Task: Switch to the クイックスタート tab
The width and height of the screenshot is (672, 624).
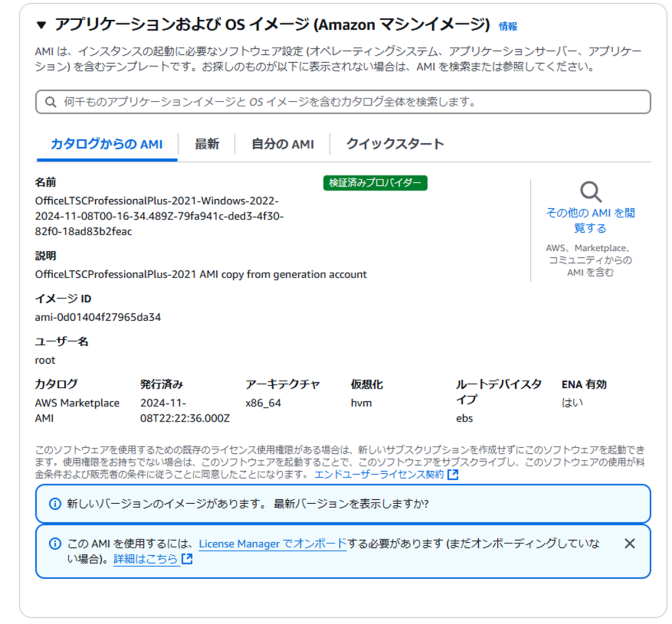Action: [395, 144]
